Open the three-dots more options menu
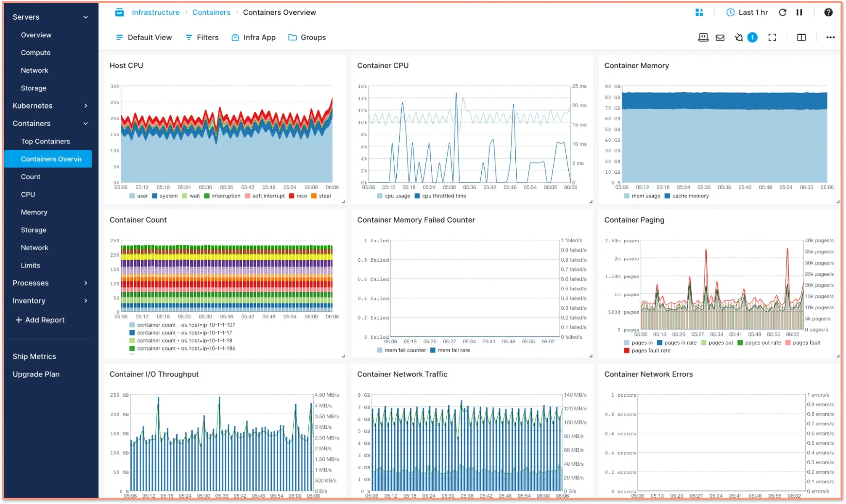The height and width of the screenshot is (504, 846). point(830,37)
